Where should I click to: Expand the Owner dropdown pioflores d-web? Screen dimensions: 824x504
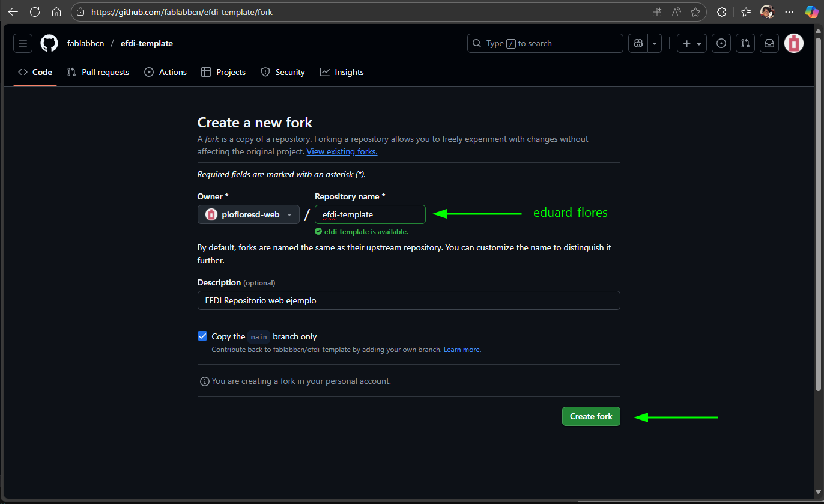tap(248, 214)
